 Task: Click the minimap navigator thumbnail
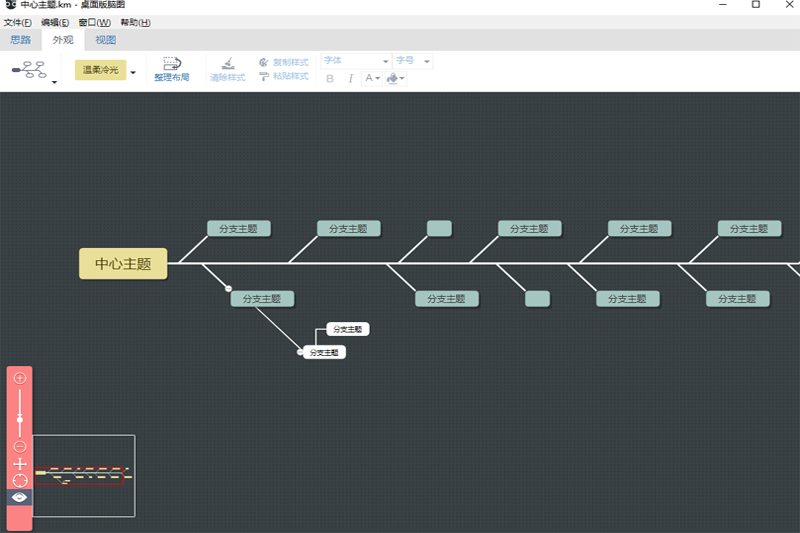(x=84, y=475)
